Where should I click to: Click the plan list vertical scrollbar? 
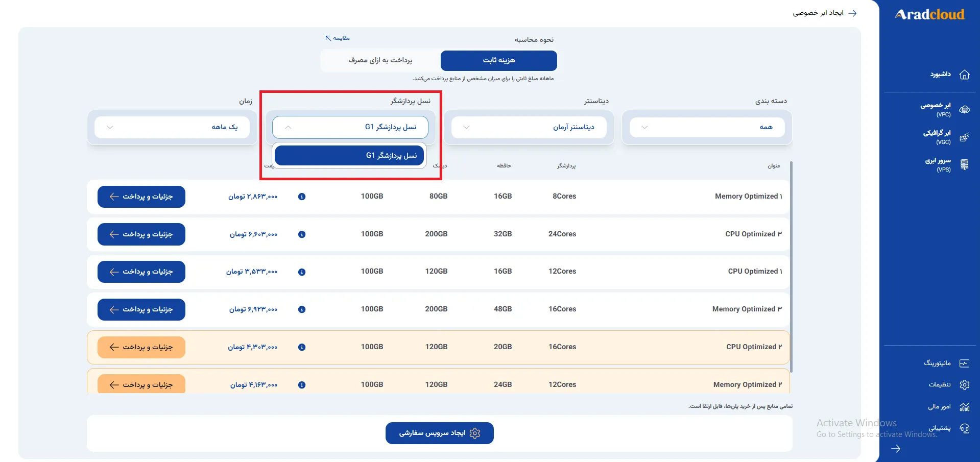click(x=791, y=267)
